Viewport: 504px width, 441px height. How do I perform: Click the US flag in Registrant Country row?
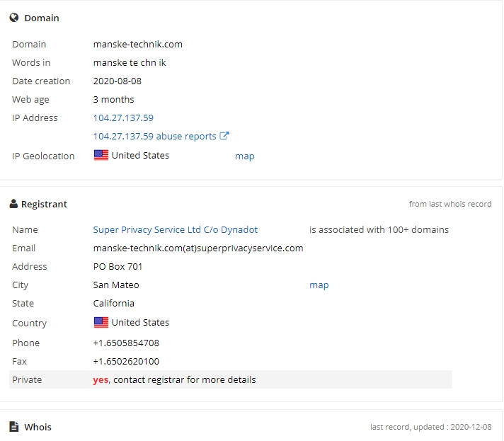pos(101,322)
